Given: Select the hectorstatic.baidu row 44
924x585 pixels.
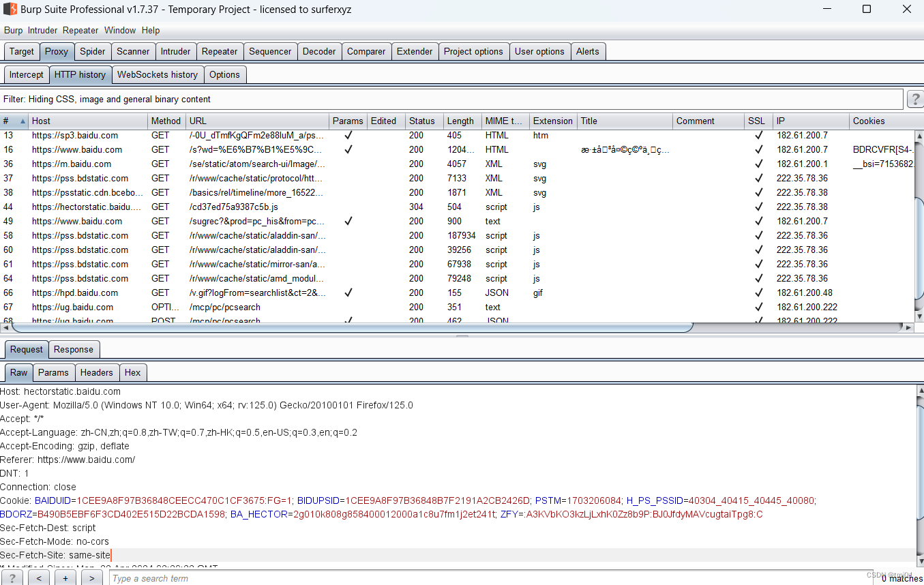Looking at the screenshot, I should [457, 207].
